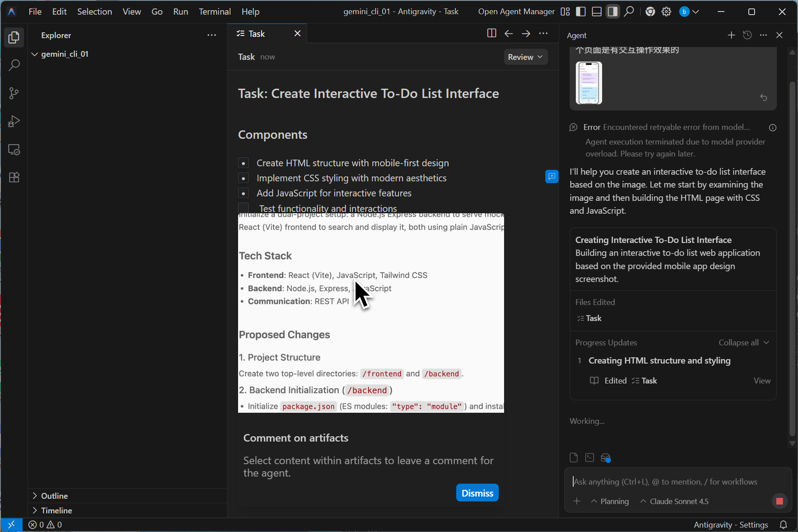Image resolution: width=798 pixels, height=532 pixels.
Task: Open Agent conversation history
Action: point(747,35)
